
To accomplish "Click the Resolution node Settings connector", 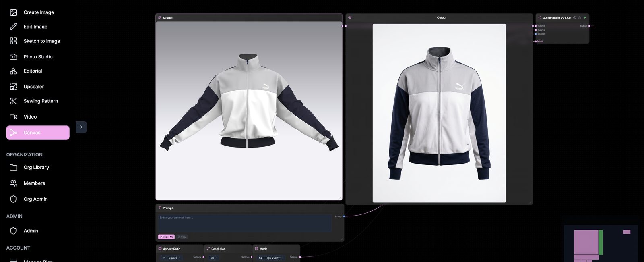I will (252, 257).
